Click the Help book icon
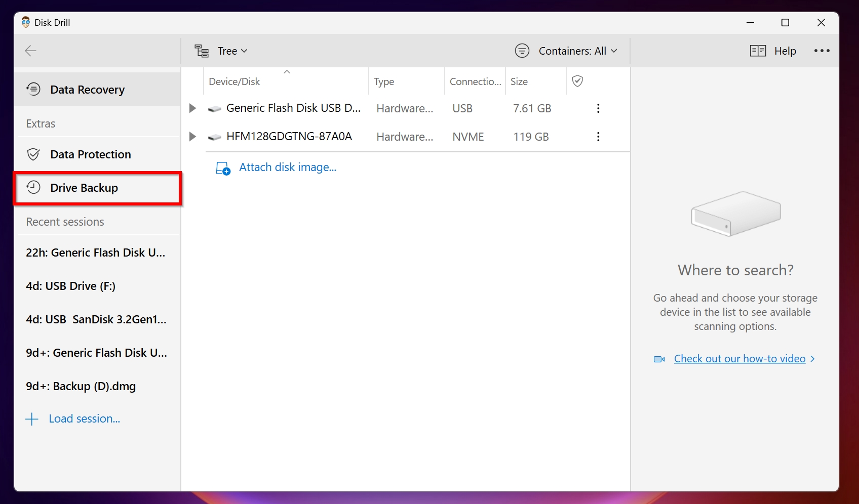The height and width of the screenshot is (504, 859). pyautogui.click(x=758, y=51)
